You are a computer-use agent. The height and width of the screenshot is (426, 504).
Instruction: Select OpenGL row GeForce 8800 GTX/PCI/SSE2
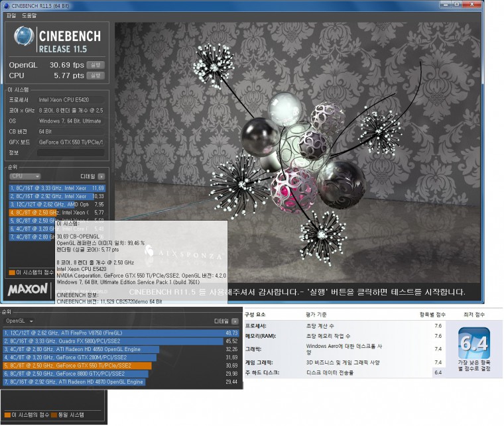(121, 374)
